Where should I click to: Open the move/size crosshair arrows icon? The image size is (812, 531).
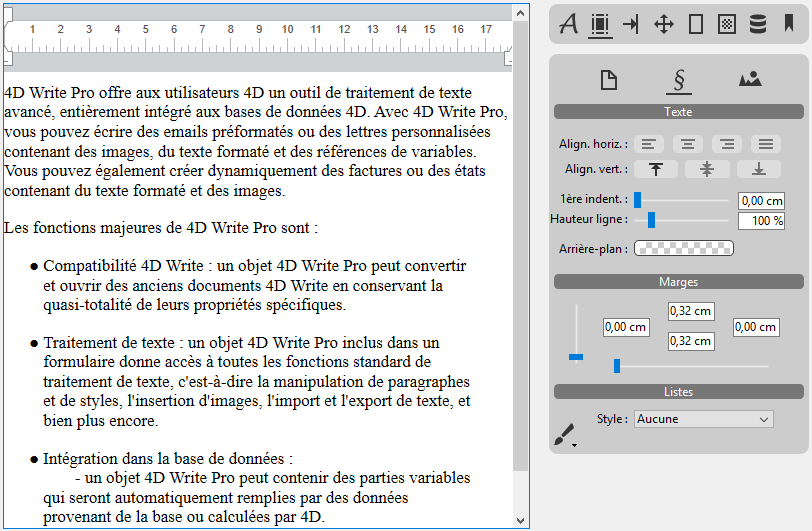point(664,24)
